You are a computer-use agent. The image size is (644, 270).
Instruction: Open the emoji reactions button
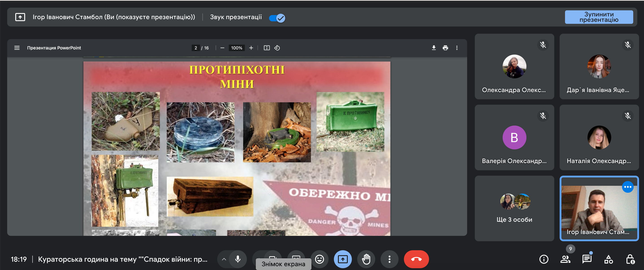point(319,259)
